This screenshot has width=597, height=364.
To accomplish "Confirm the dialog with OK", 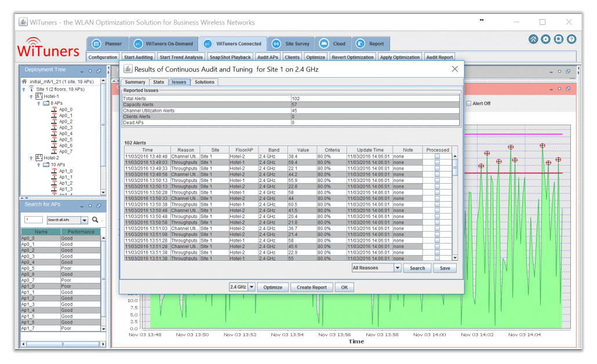I will 344,287.
